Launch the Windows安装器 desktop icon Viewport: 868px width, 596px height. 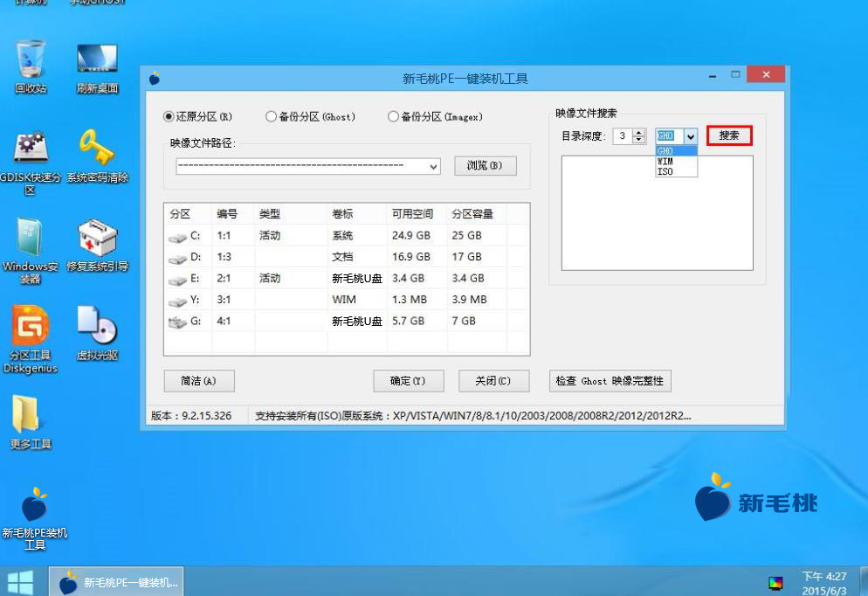tap(30, 250)
